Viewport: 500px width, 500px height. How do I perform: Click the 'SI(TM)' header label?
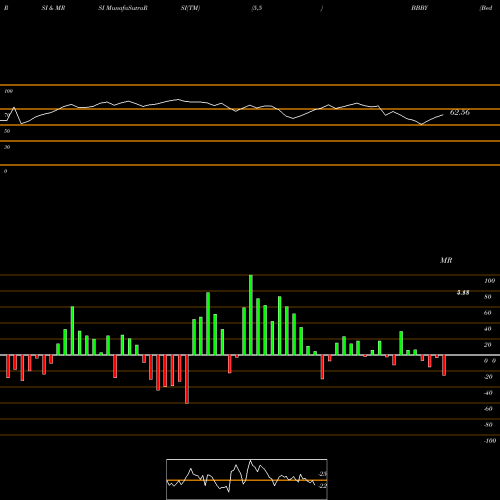coord(190,8)
